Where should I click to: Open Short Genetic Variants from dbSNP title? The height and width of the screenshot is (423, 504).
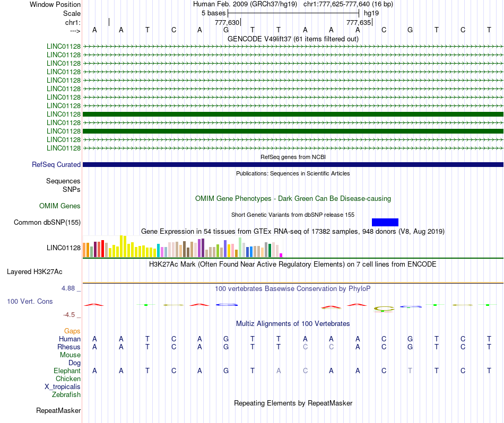click(293, 215)
